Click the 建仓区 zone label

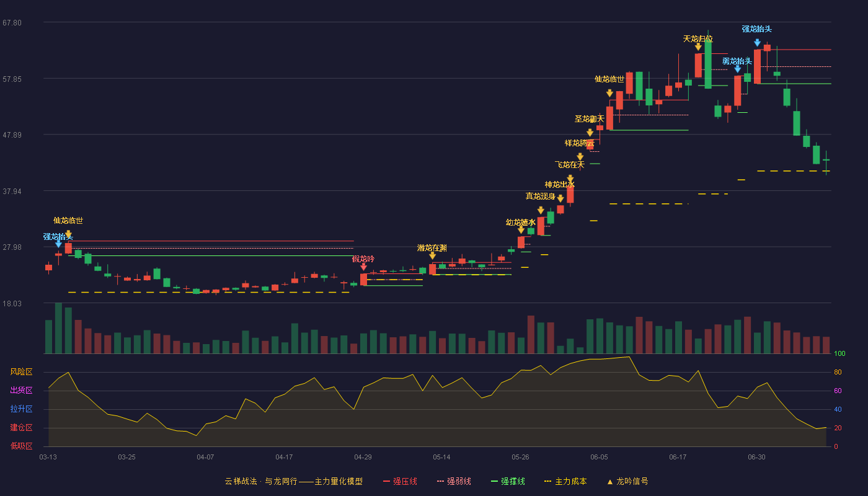pyautogui.click(x=22, y=428)
